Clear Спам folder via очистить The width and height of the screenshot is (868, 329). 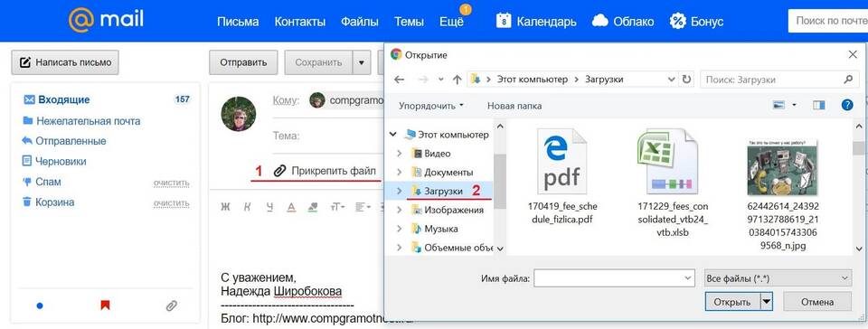(x=171, y=183)
